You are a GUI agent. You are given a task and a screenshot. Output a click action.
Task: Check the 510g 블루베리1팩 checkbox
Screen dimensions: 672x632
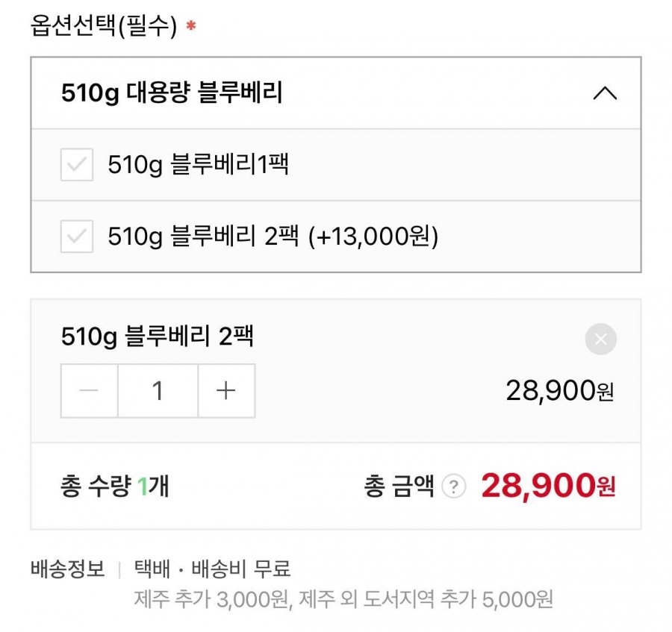[77, 165]
